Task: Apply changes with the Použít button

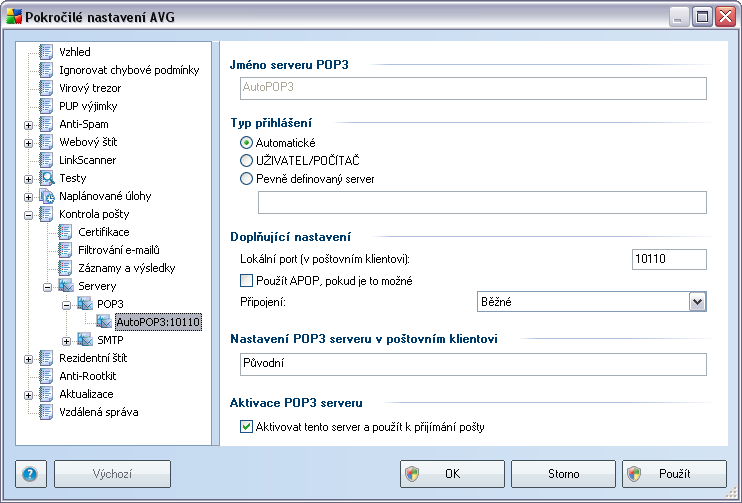Action: tap(674, 474)
